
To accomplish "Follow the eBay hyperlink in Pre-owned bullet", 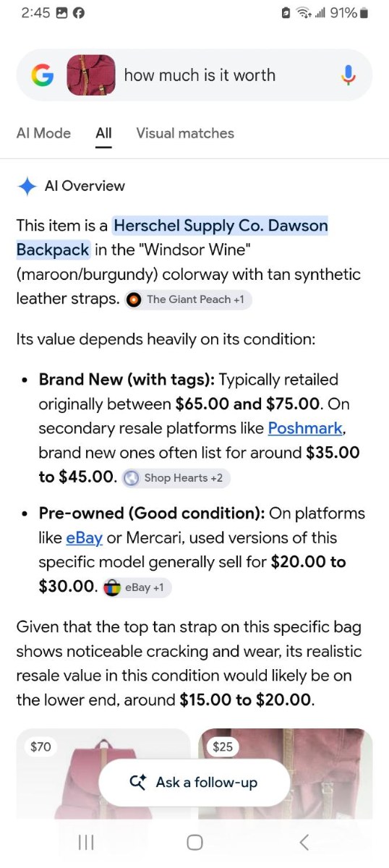I will pyautogui.click(x=84, y=538).
